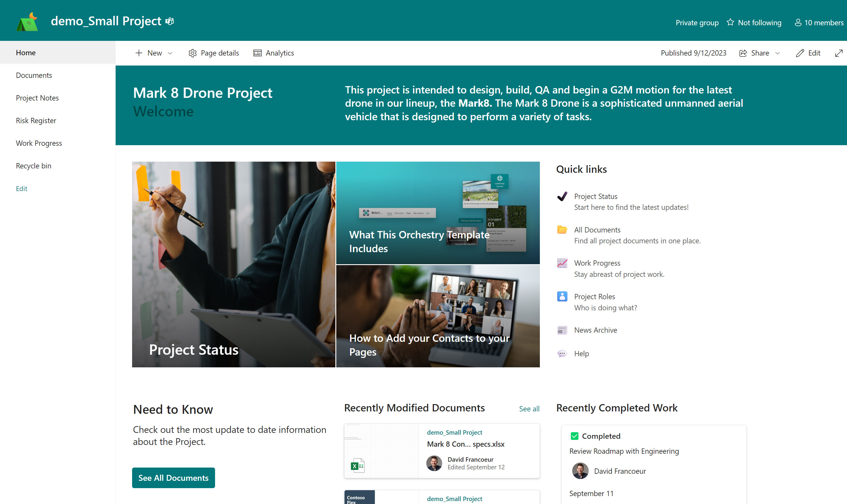Open 'See all' recently modified documents link
Screen dimensions: 847x504
(529, 408)
